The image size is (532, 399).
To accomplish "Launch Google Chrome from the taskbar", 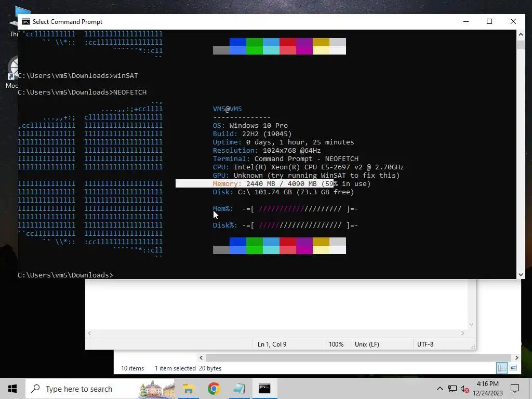I will [x=214, y=389].
